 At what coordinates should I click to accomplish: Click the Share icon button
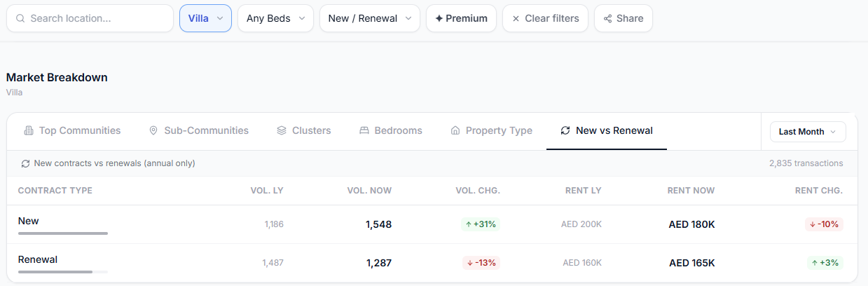click(x=607, y=19)
